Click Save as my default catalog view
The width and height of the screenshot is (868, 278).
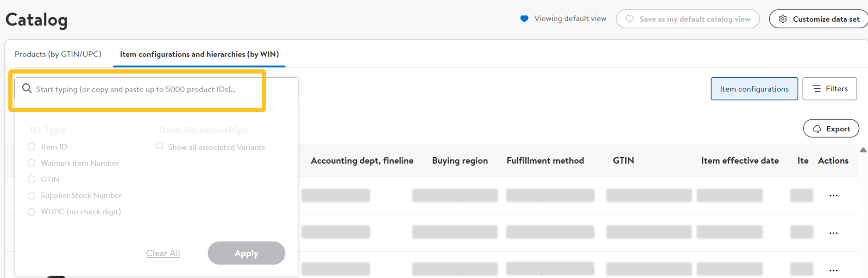click(x=688, y=19)
